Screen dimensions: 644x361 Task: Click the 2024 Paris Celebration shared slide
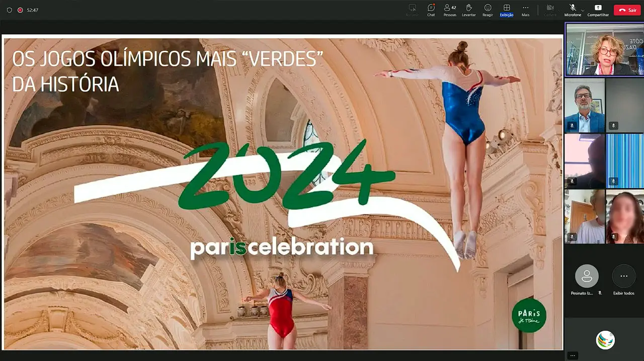point(283,192)
